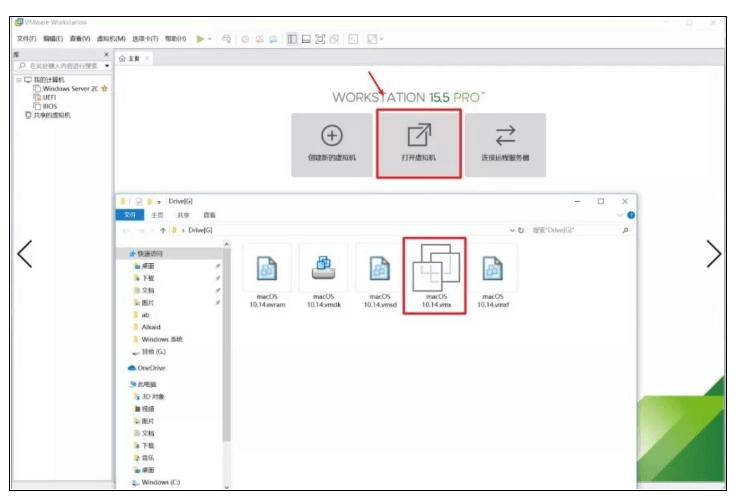Go to the previous image arrow
Screen dimensions: 746x497
click(25, 254)
